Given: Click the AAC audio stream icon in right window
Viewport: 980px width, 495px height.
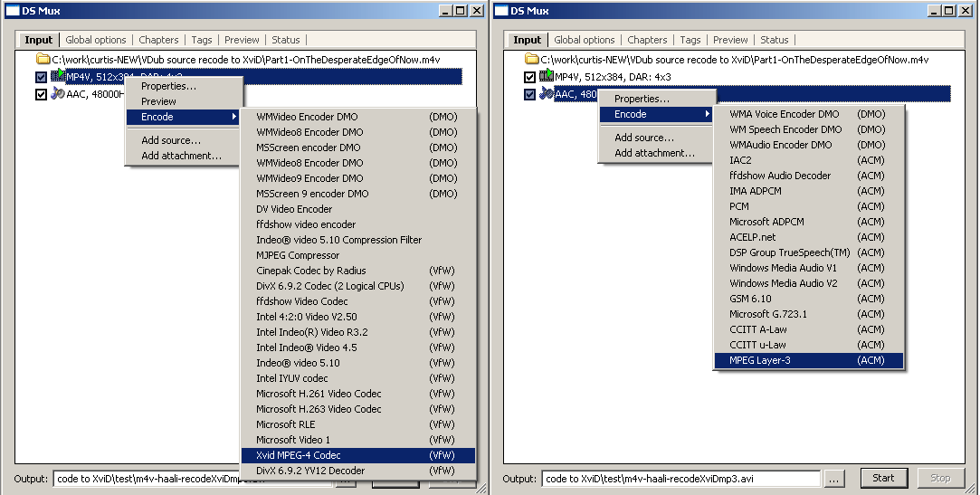Looking at the screenshot, I should click(x=547, y=94).
